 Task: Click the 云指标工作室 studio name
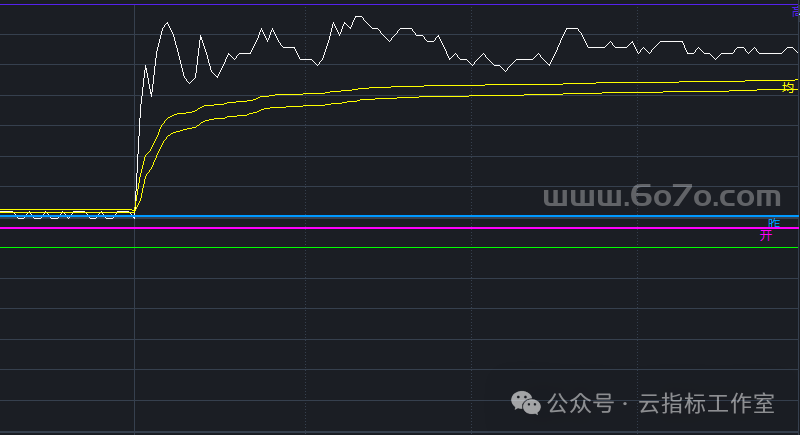[706, 403]
